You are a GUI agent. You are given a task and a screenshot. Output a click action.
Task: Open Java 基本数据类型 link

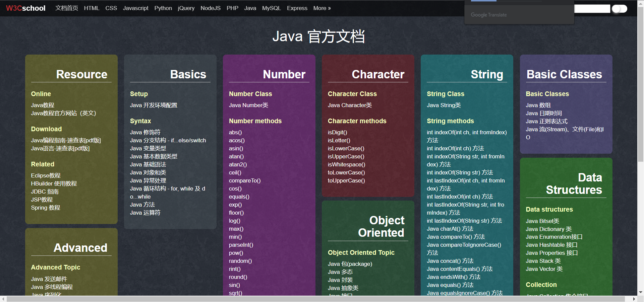click(154, 156)
